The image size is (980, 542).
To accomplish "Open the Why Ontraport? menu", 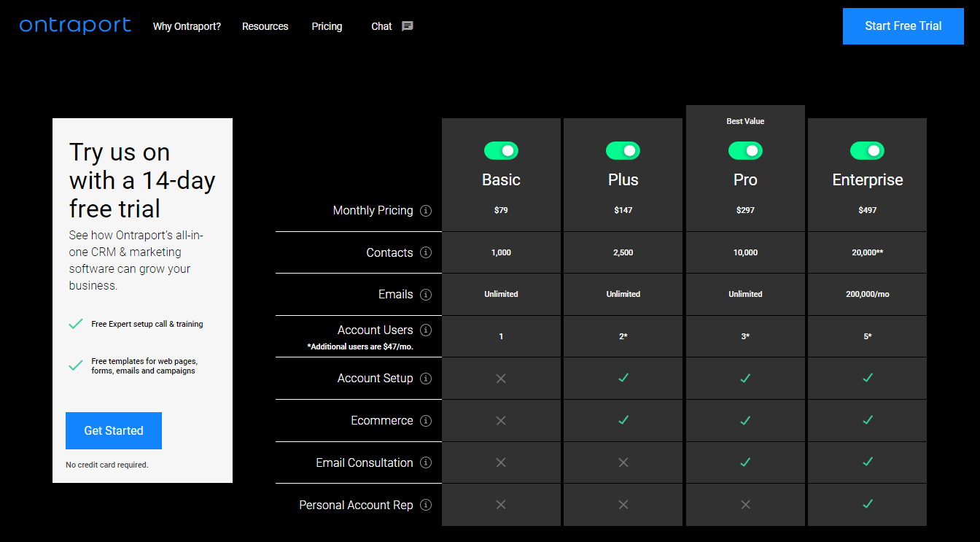I will click(x=187, y=26).
